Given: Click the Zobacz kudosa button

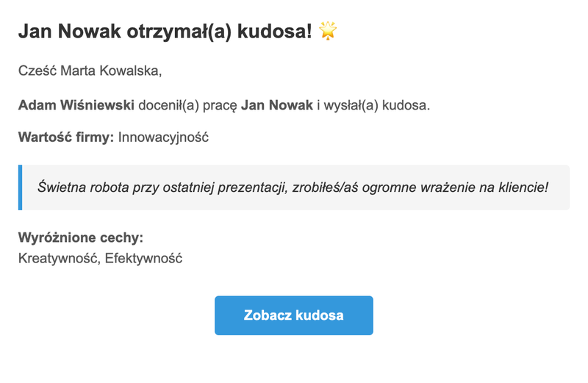Looking at the screenshot, I should pos(293,315).
